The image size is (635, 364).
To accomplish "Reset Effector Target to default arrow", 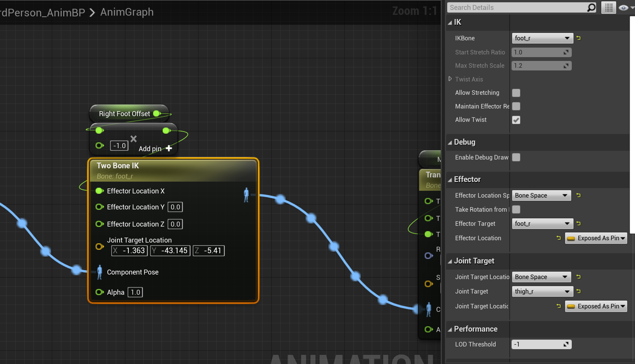I will (x=579, y=224).
